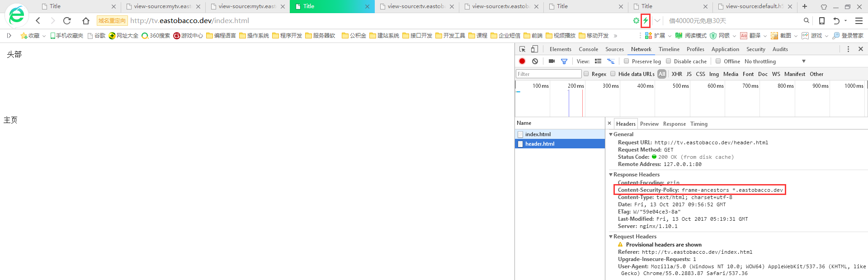Reload the page with the refresh button

click(x=67, y=21)
